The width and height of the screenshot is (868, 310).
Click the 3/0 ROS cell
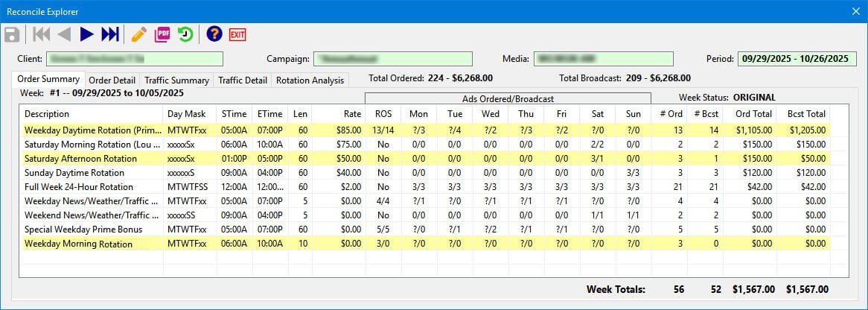(383, 244)
